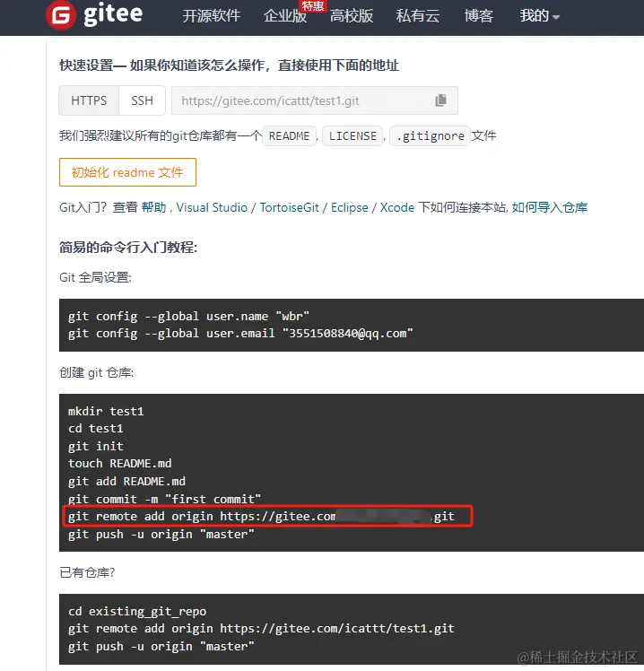Click the gitee wordmark text

point(113,14)
